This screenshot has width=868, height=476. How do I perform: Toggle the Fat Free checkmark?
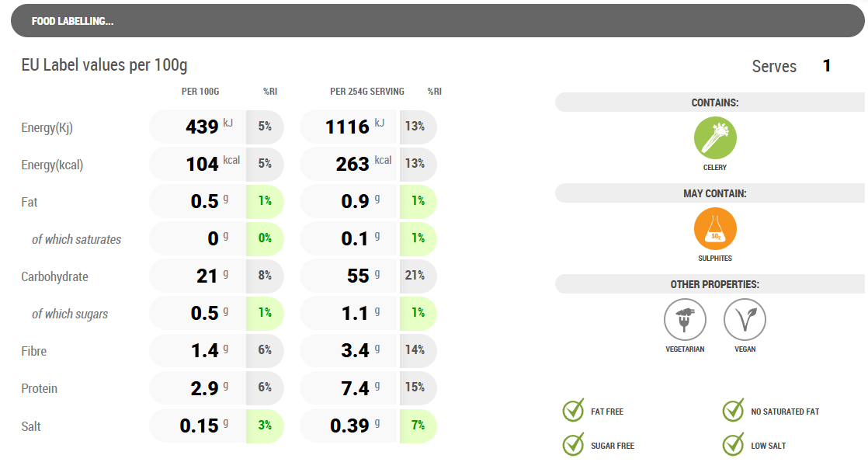click(x=573, y=411)
